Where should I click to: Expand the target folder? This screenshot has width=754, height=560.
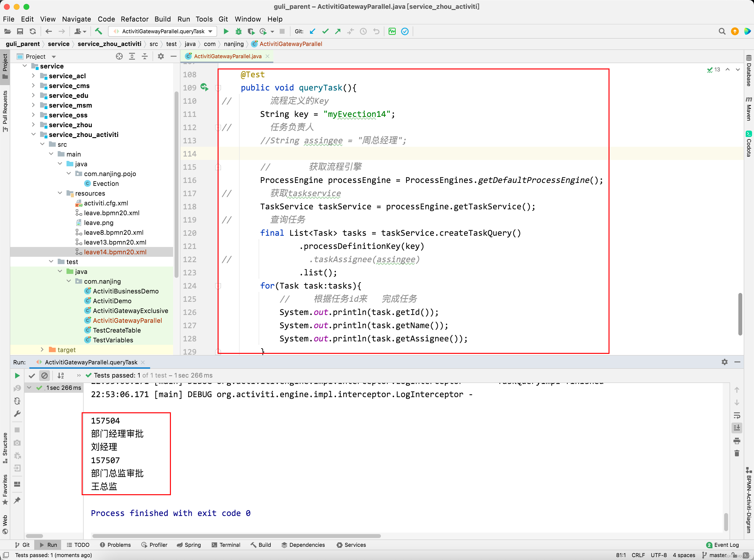click(x=42, y=349)
